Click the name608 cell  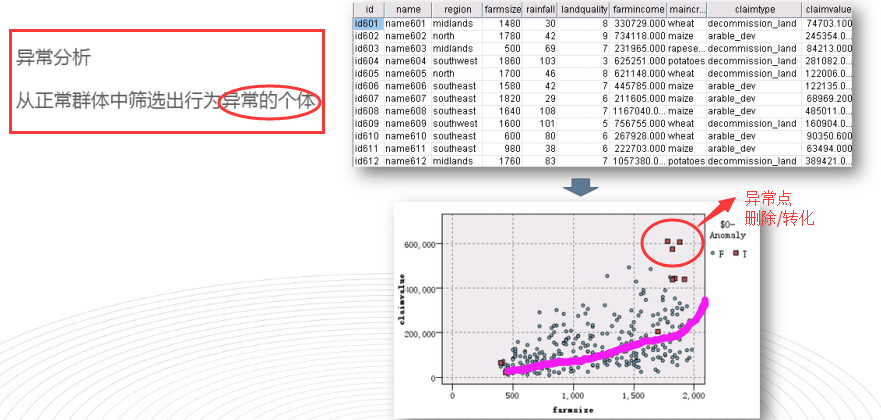408,111
